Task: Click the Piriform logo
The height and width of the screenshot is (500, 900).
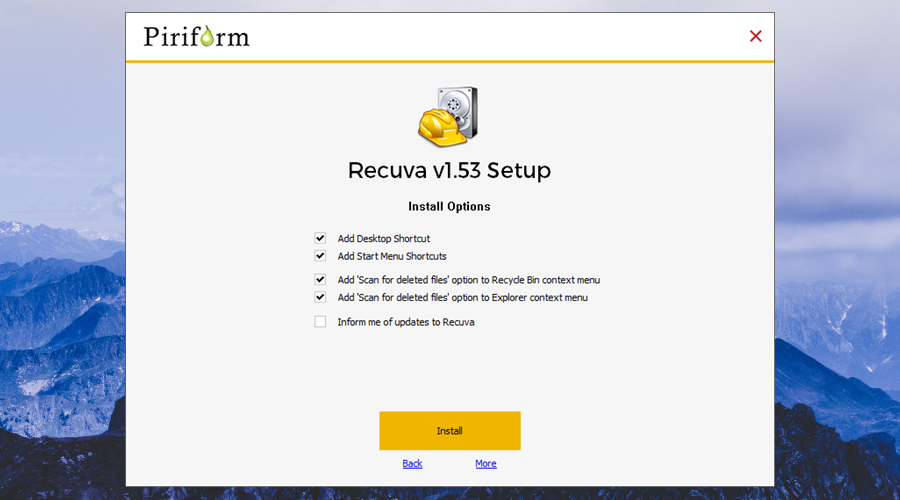Action: [196, 37]
